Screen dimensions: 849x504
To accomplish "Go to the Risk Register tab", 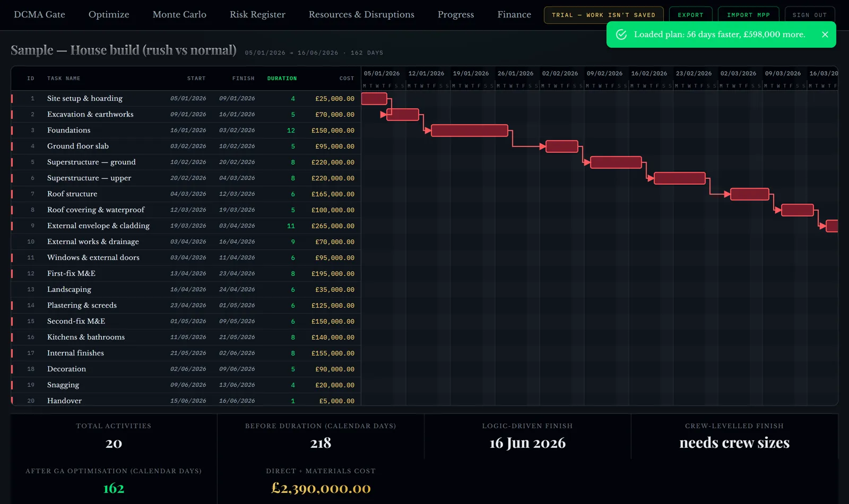I will tap(257, 14).
